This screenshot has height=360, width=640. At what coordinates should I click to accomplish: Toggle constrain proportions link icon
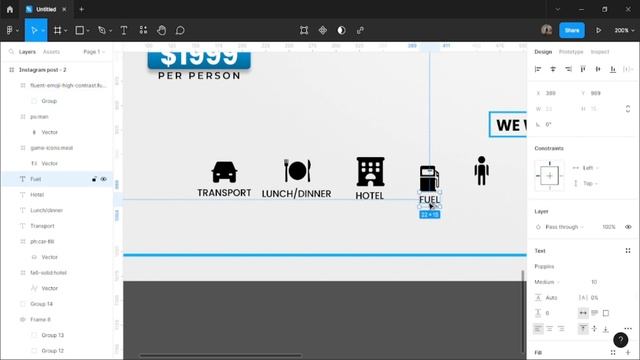628,109
